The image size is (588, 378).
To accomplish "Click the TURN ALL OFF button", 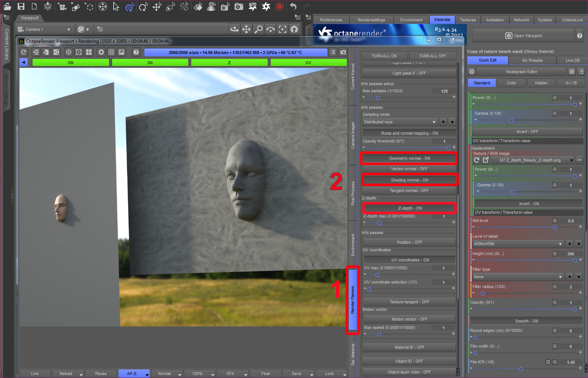I will [x=432, y=56].
